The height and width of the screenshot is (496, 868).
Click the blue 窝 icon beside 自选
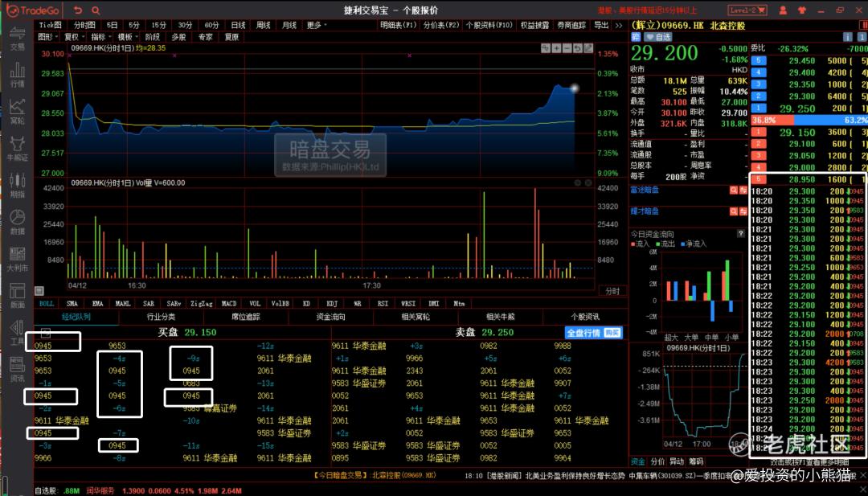(635, 37)
